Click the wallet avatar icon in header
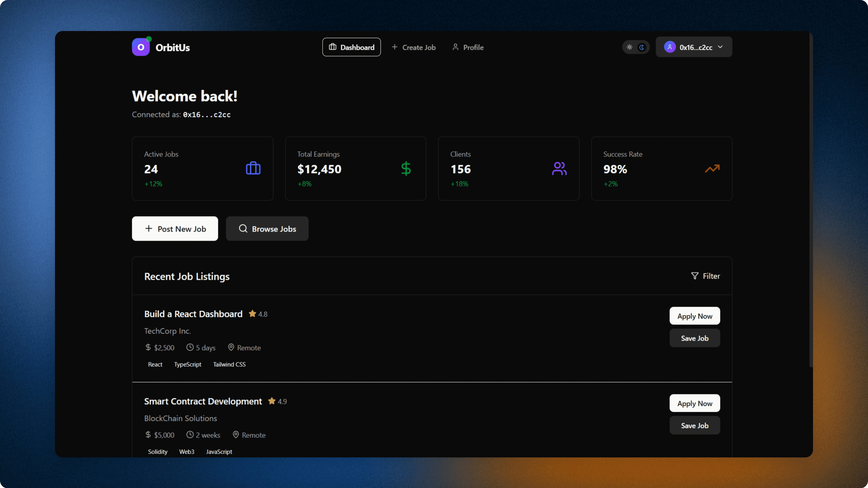The image size is (868, 488). point(670,47)
